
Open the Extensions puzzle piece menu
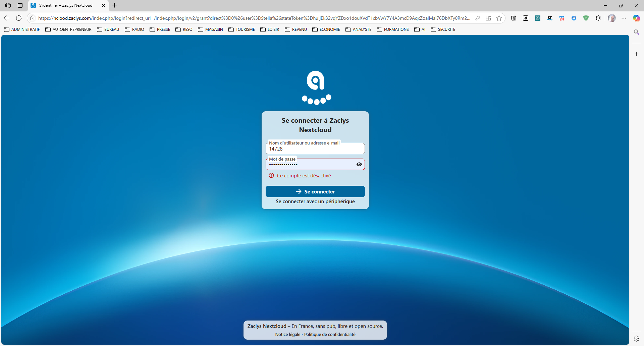click(x=598, y=18)
